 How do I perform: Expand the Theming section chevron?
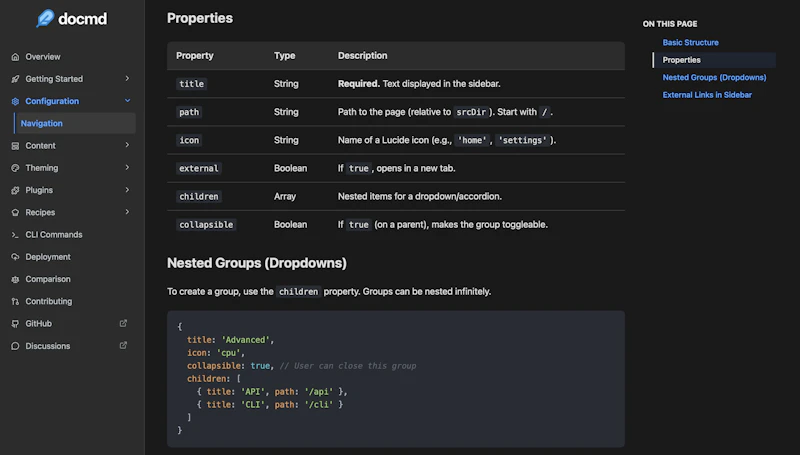click(x=127, y=167)
